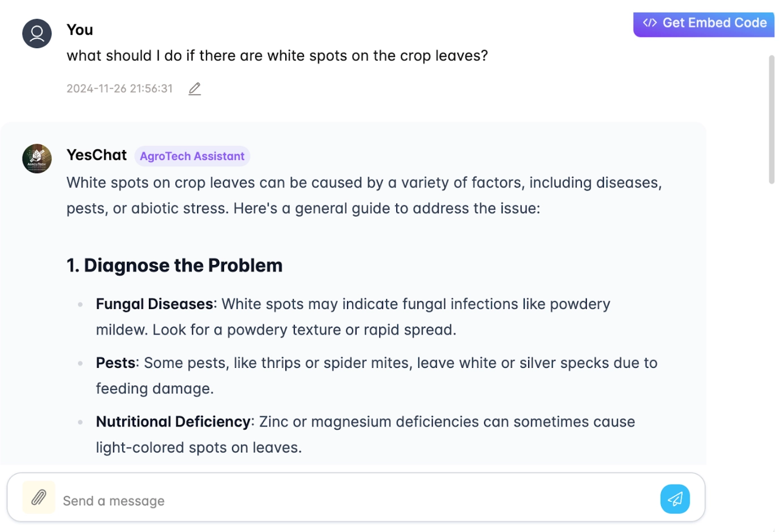Click the bold "Nutritional Deficiency" label
This screenshot has width=780, height=532.
click(x=173, y=422)
